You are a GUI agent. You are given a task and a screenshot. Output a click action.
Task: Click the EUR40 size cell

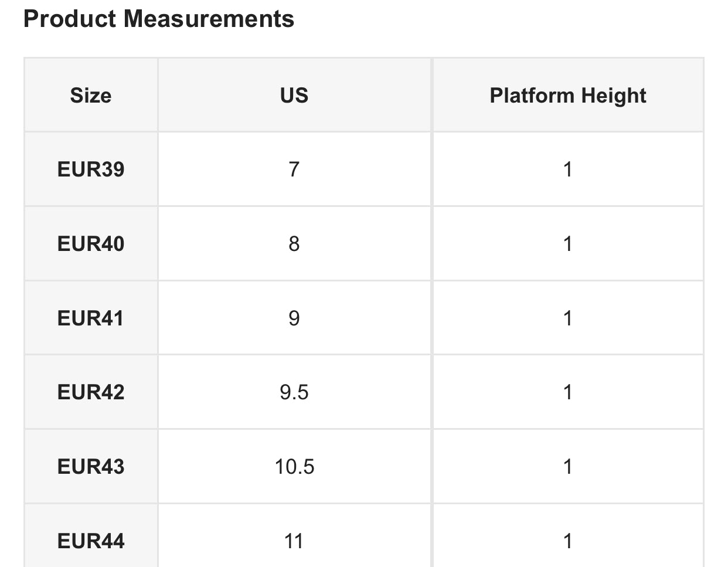click(91, 244)
